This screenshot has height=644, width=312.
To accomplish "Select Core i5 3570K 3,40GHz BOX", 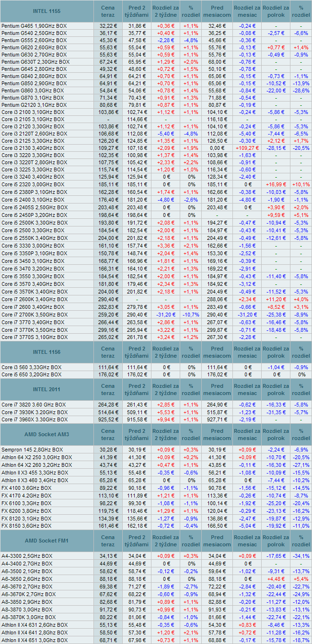I will tap(34, 292).
